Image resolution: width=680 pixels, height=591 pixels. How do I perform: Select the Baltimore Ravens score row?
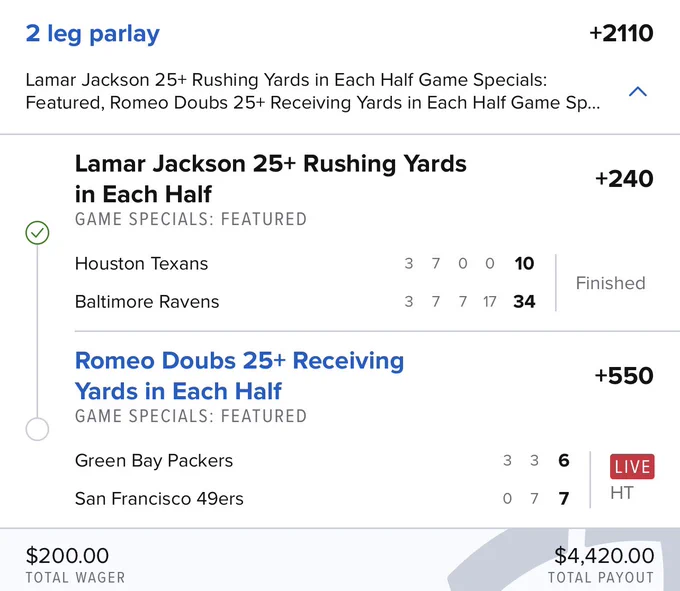pos(304,302)
